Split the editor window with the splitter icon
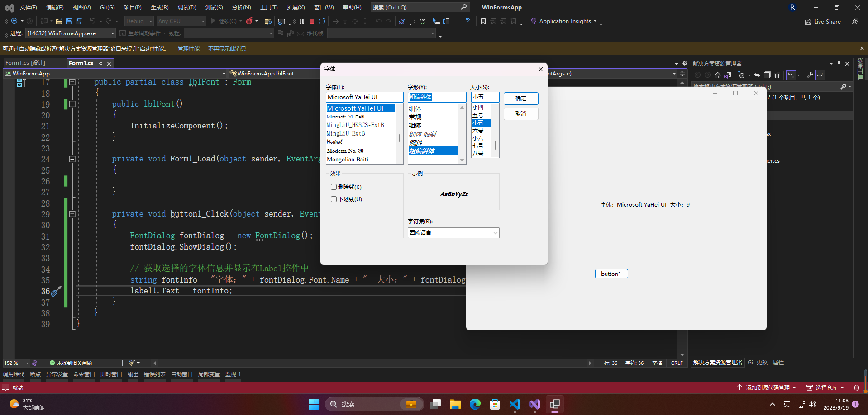The width and height of the screenshot is (868, 415). tap(682, 73)
